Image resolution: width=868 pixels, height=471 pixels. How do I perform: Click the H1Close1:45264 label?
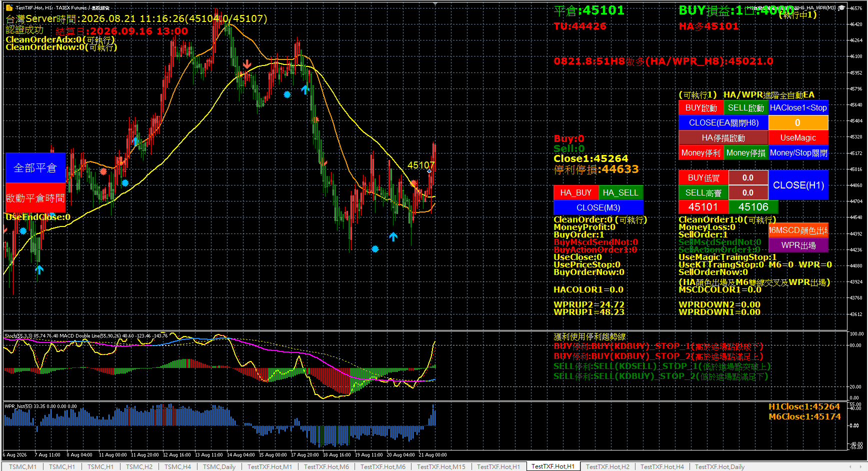pyautogui.click(x=804, y=406)
